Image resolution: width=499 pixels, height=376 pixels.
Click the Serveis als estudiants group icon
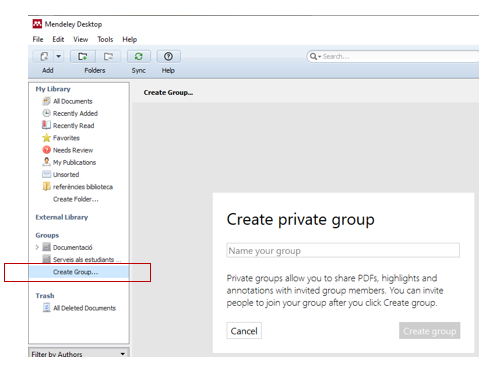[47, 259]
